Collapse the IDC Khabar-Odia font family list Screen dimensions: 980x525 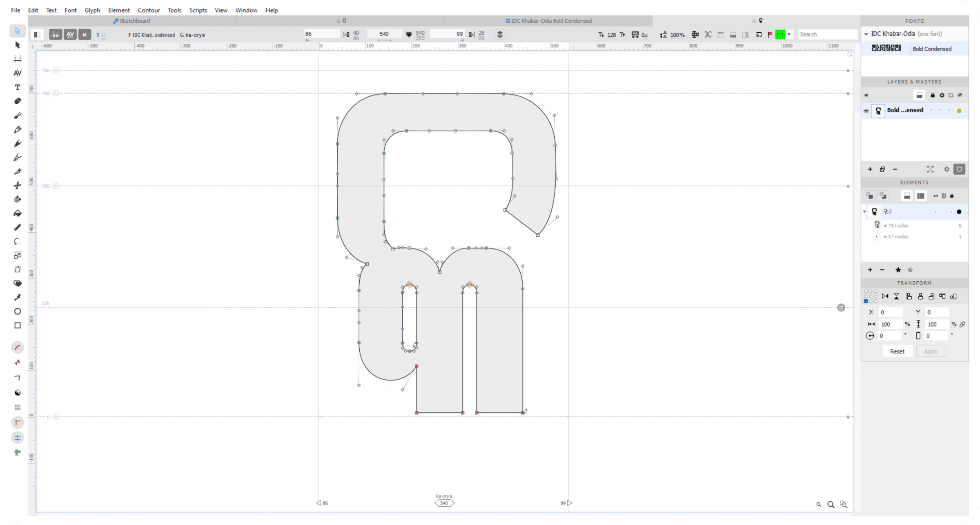pos(866,34)
